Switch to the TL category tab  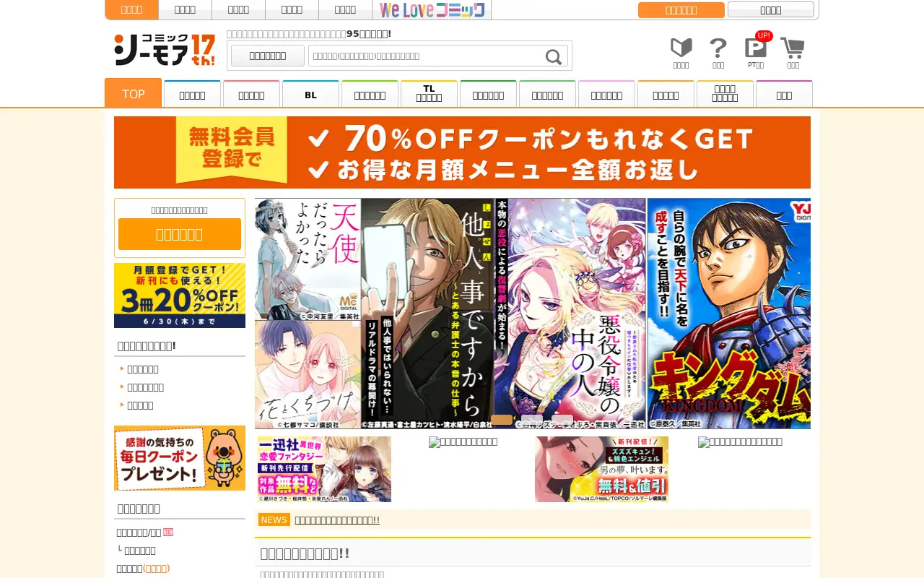pyautogui.click(x=429, y=94)
